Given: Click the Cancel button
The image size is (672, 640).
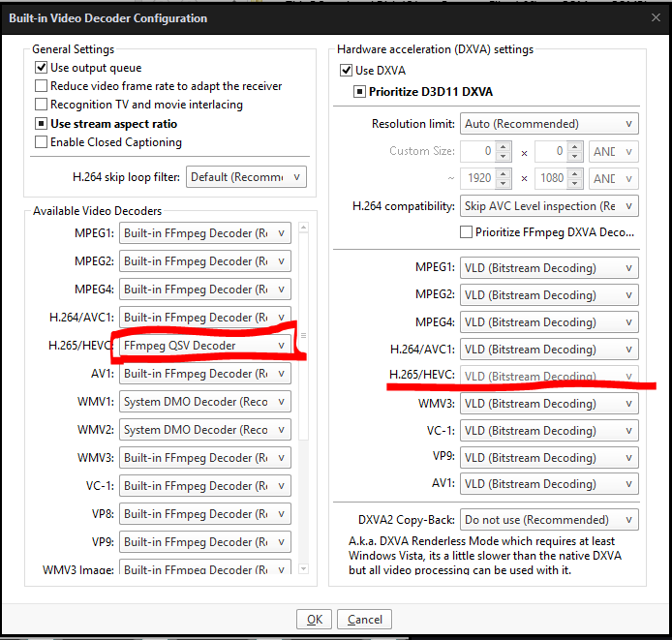Looking at the screenshot, I should point(364,620).
